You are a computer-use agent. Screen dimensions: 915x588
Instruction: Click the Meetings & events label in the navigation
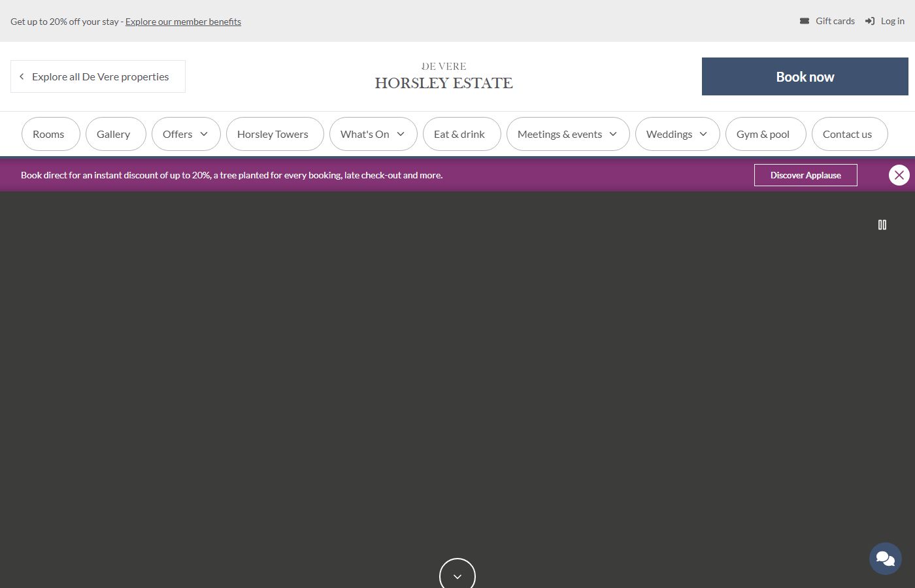[560, 134]
